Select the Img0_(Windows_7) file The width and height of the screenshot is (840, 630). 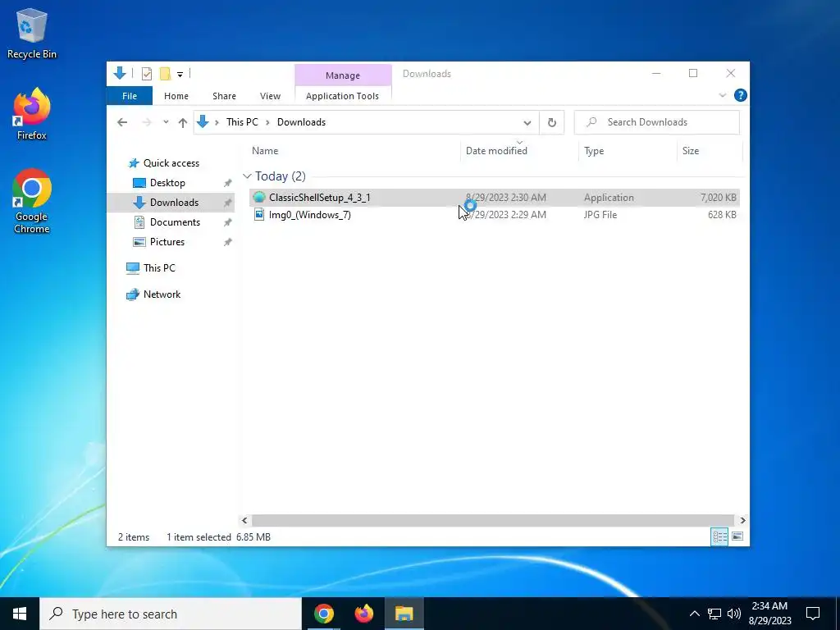click(494, 215)
